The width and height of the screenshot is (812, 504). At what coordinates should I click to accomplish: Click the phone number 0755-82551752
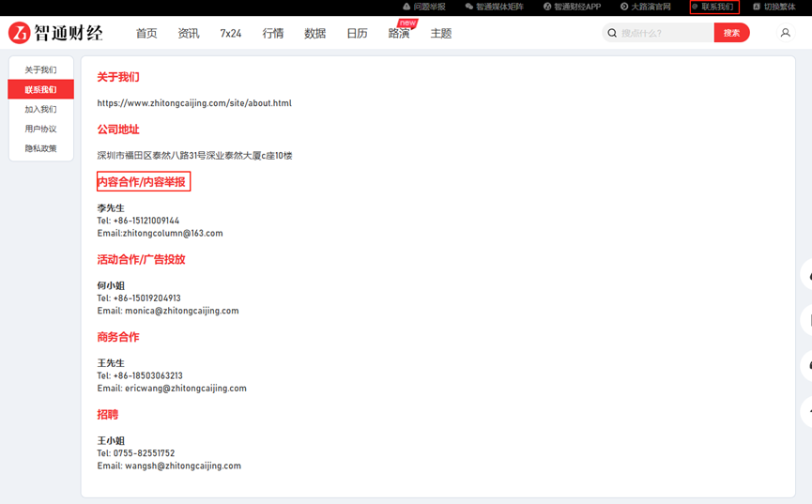(144, 453)
